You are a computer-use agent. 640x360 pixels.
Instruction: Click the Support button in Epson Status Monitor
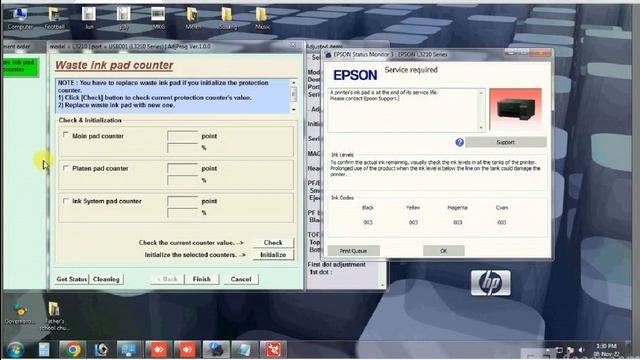505,142
